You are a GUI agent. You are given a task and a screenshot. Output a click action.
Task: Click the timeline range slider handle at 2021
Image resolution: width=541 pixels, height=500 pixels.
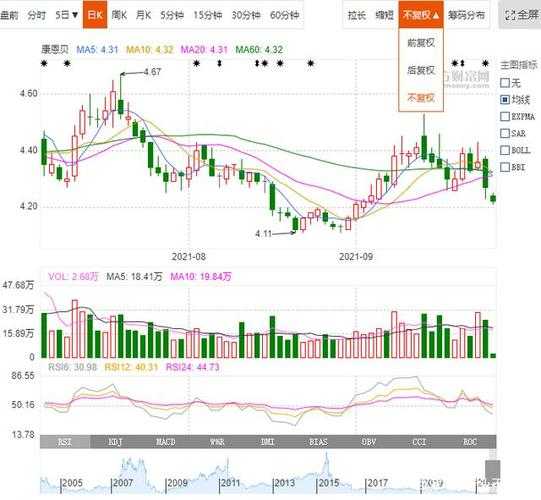(493, 469)
